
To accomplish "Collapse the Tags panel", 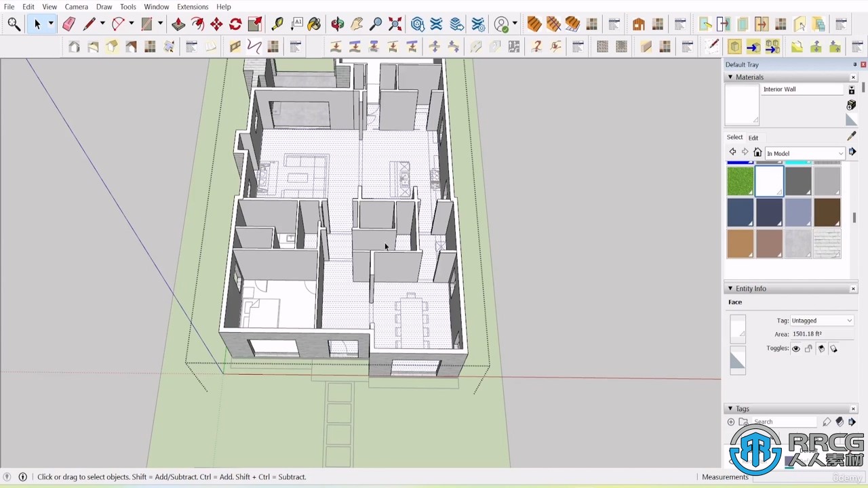I will pyautogui.click(x=730, y=409).
